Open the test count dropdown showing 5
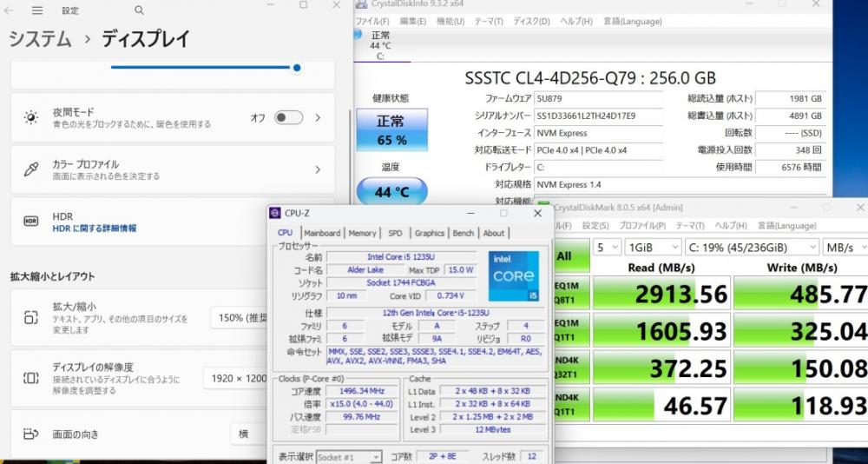 [x=608, y=248]
